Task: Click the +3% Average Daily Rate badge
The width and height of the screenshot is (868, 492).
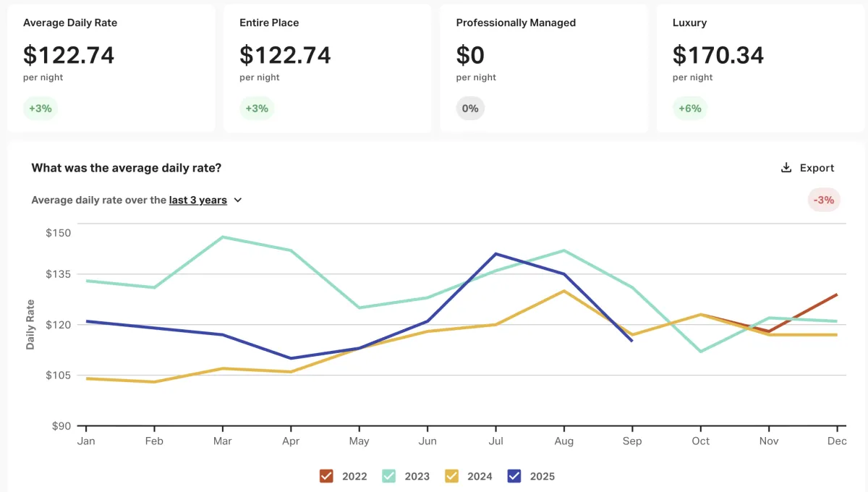Action: 40,109
